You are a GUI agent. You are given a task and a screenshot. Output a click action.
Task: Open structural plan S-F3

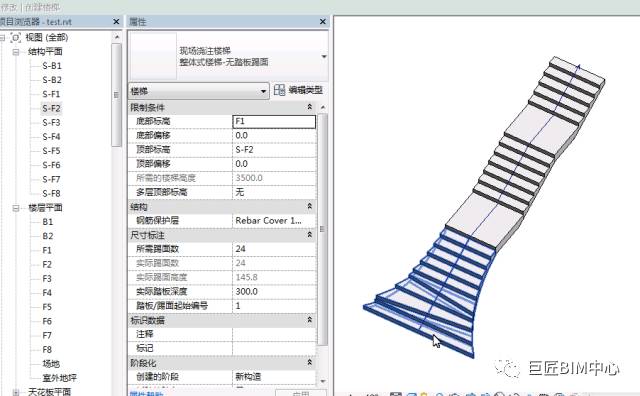51,122
